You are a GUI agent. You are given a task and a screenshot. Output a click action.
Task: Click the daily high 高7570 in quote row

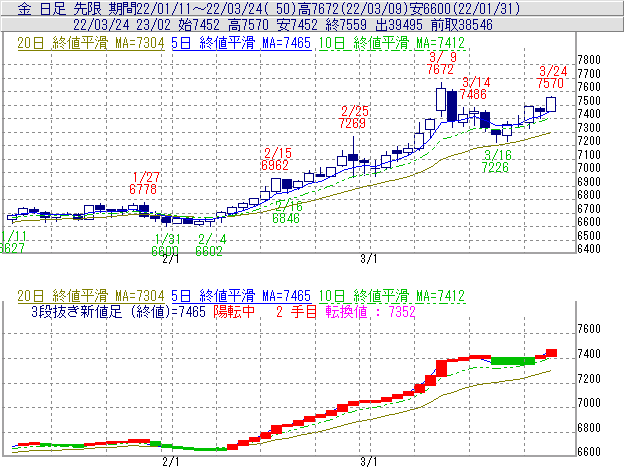(x=248, y=25)
